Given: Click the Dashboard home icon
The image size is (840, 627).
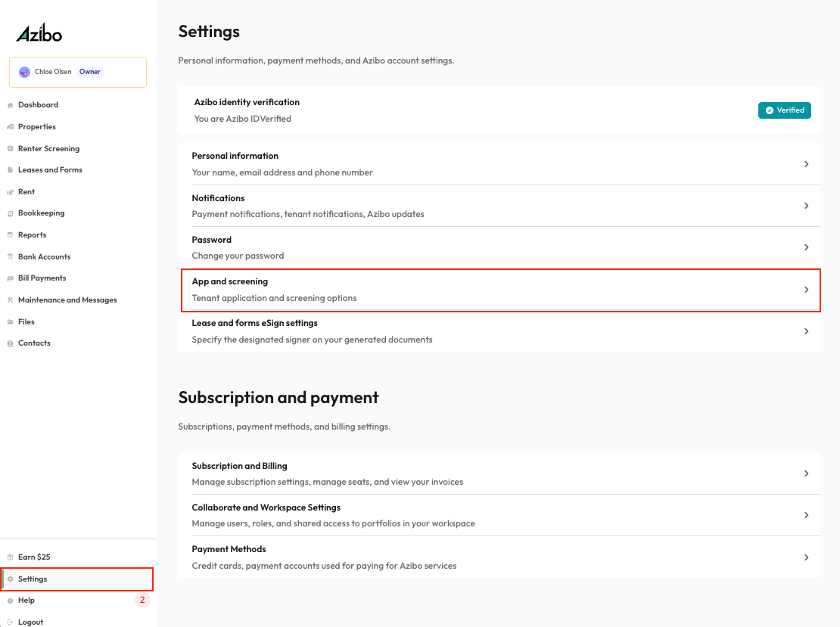Looking at the screenshot, I should tap(10, 105).
